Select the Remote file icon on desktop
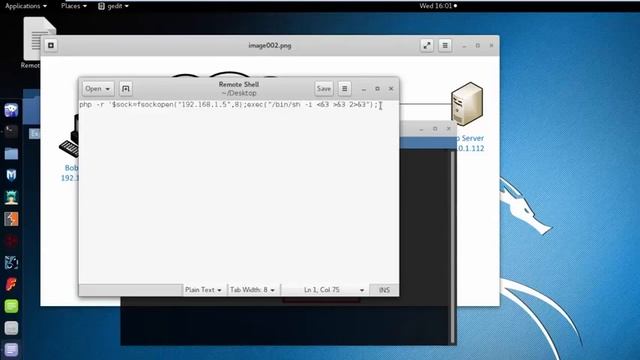Image resolution: width=640 pixels, height=360 pixels. click(x=39, y=42)
